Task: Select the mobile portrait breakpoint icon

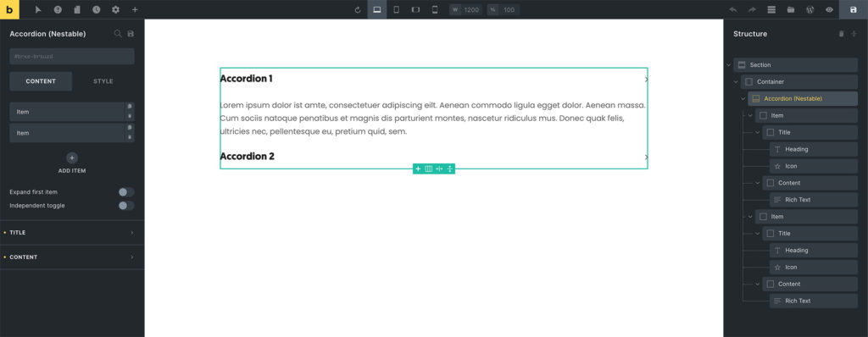Action: [x=435, y=9]
